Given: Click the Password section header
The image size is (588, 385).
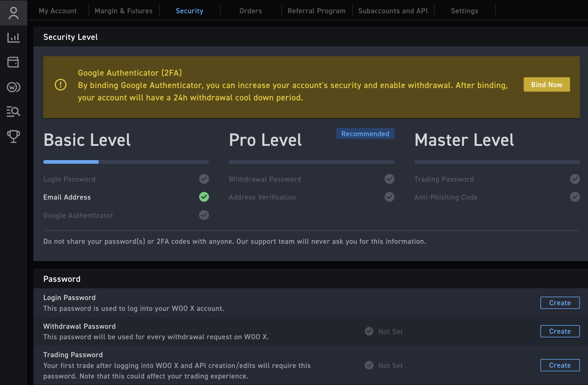Looking at the screenshot, I should (62, 279).
